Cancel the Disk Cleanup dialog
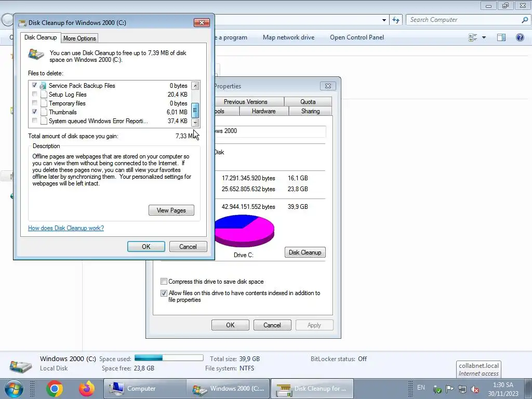This screenshot has width=532, height=399. tap(188, 247)
